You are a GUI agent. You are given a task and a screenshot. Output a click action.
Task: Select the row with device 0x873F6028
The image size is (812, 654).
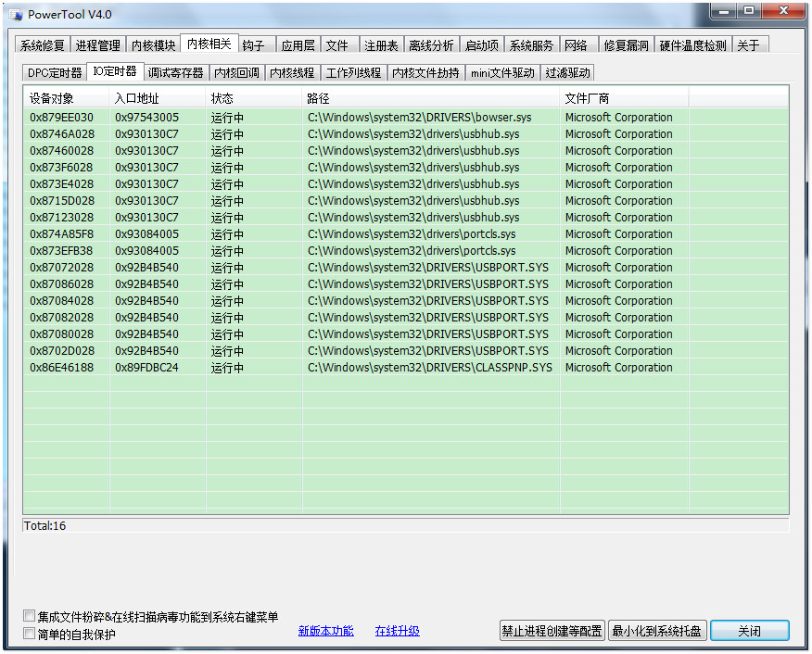(406, 167)
